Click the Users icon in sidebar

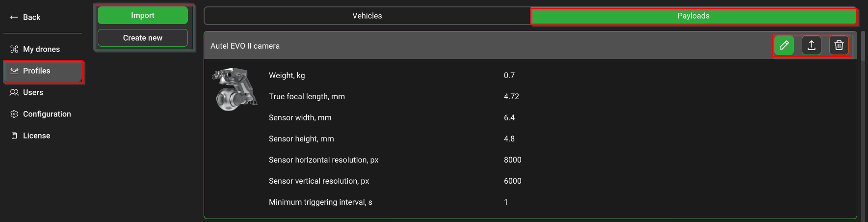[14, 92]
